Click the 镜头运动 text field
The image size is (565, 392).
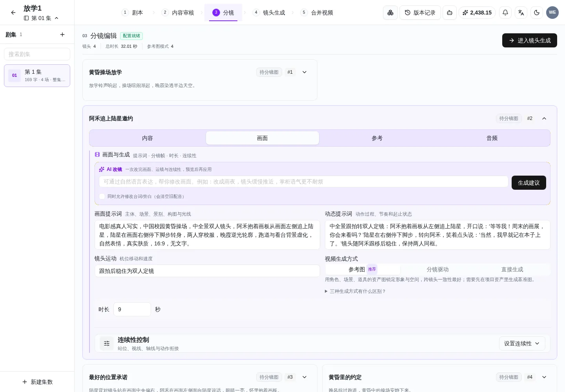(x=207, y=271)
